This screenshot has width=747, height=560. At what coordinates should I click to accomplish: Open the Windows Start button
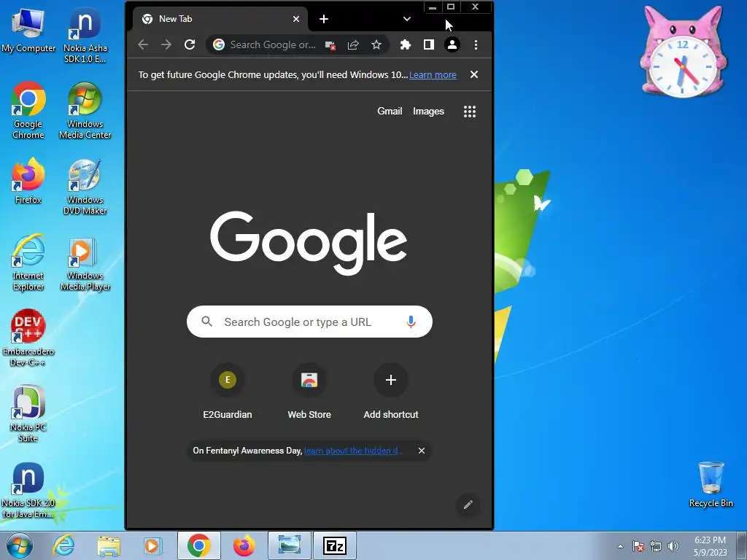tap(20, 545)
